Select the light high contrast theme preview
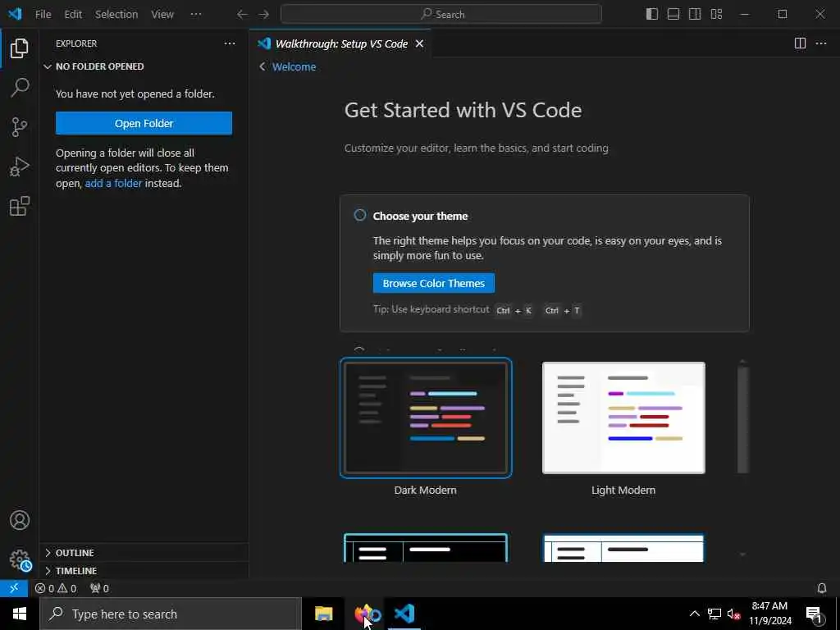Image resolution: width=840 pixels, height=630 pixels. tap(623, 547)
